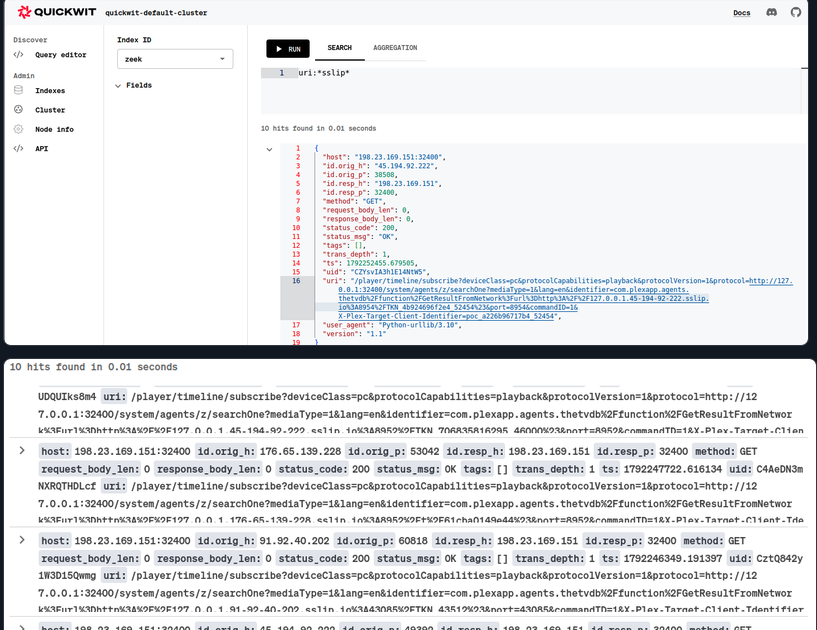Expand the result row with id.orig_h 91.92.40.202

pyautogui.click(x=22, y=540)
